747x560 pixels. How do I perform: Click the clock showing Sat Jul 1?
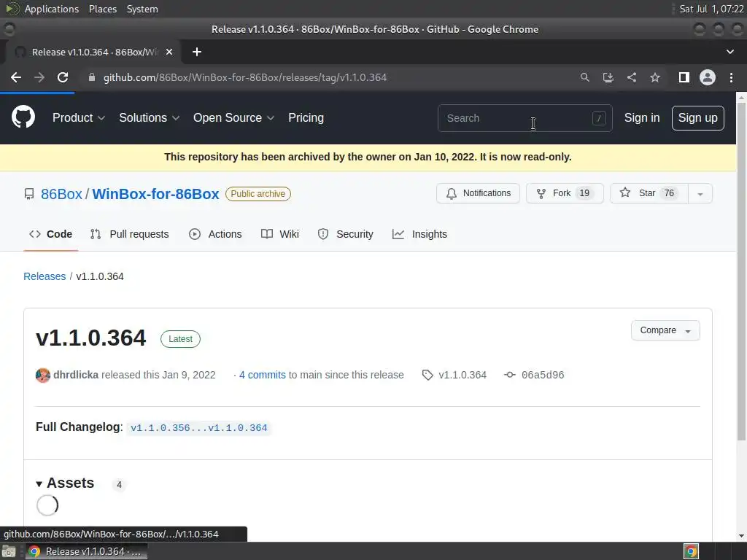[x=711, y=9]
